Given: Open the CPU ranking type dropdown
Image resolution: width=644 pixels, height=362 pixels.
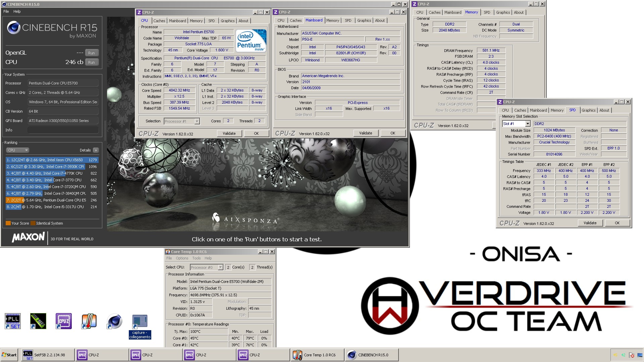Looking at the screenshot, I should click(17, 150).
